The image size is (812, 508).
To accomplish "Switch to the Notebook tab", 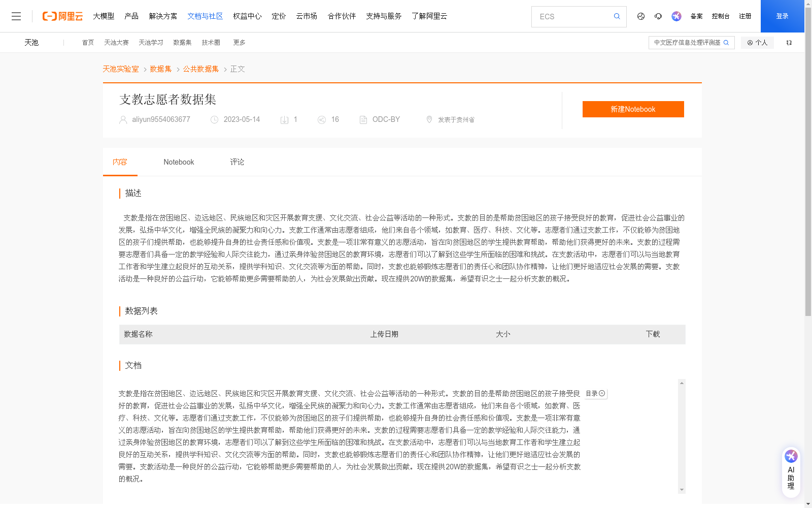I will pyautogui.click(x=179, y=162).
